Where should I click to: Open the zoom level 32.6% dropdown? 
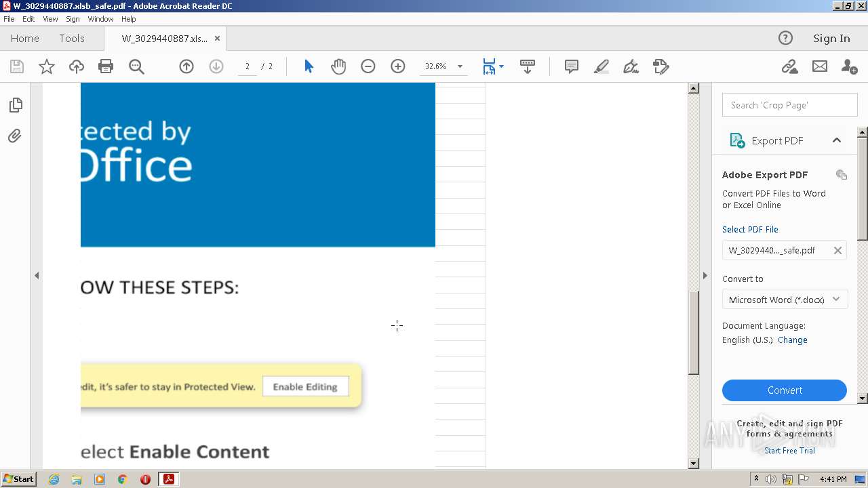coord(460,66)
